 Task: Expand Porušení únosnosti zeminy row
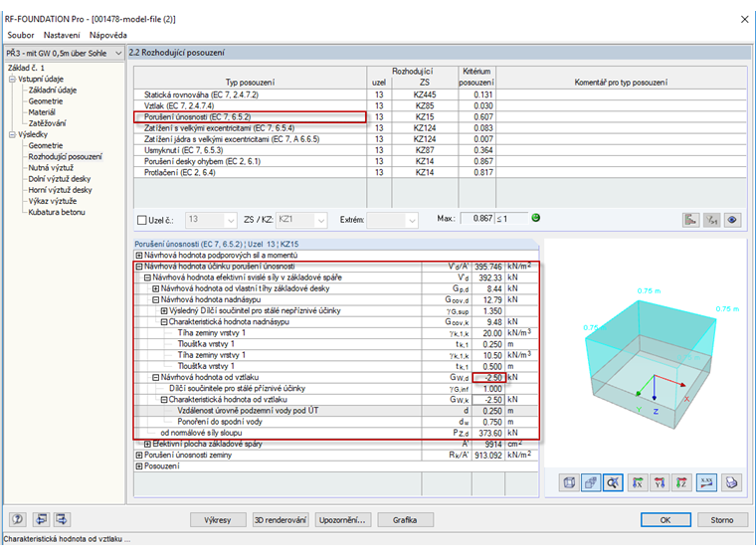[139, 455]
